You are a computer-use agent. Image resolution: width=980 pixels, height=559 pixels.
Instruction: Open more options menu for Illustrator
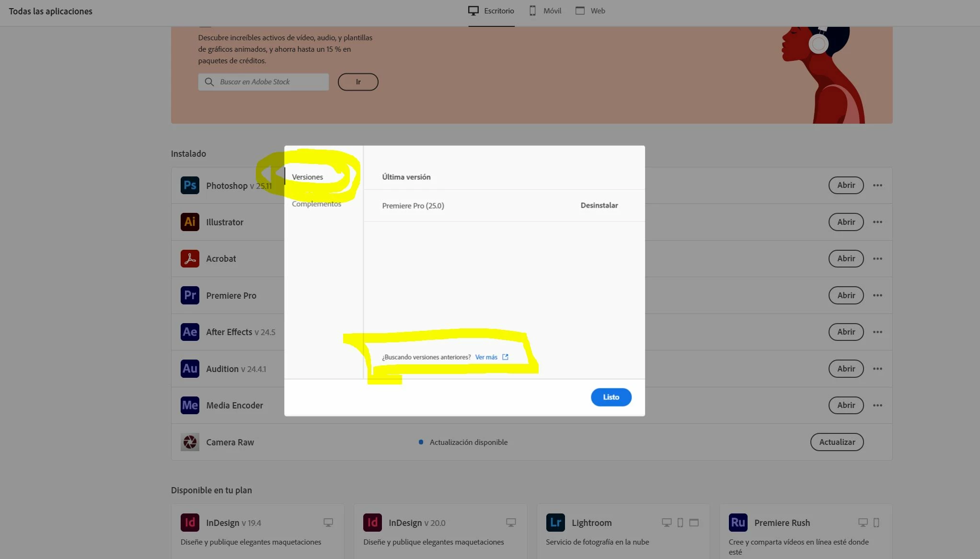pyautogui.click(x=877, y=222)
